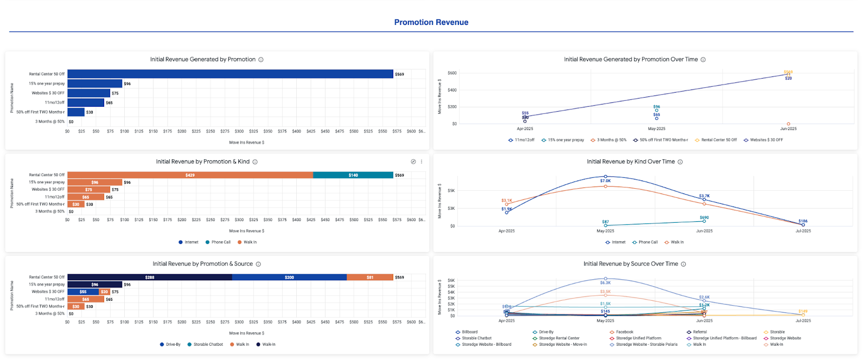Open three-dot options menu on Promotion & Kind chart
The height and width of the screenshot is (361, 868).
(x=422, y=162)
